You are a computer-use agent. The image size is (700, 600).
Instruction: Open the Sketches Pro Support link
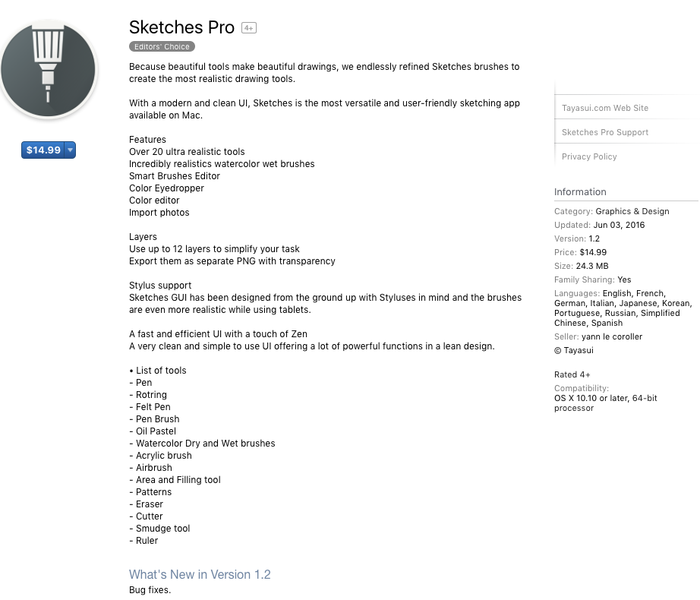click(x=605, y=132)
